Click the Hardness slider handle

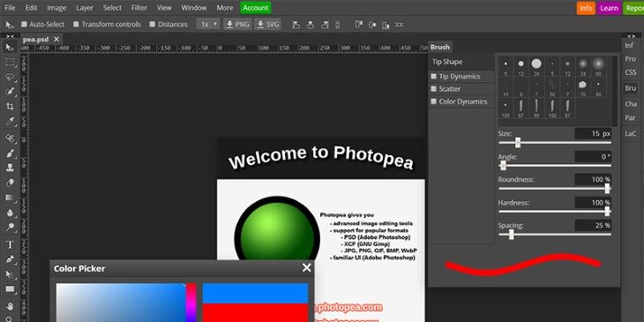click(607, 211)
